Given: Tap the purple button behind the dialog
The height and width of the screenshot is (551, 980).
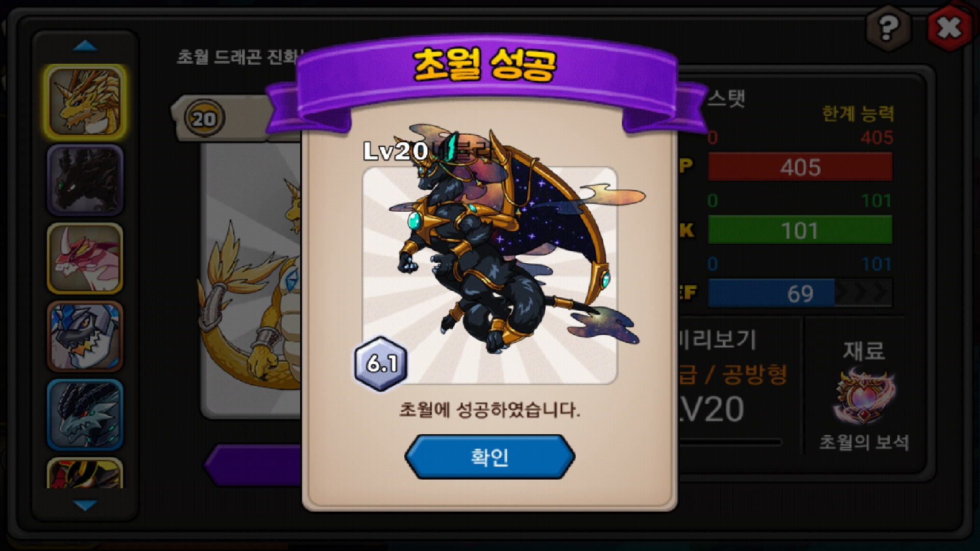Looking at the screenshot, I should [x=254, y=465].
